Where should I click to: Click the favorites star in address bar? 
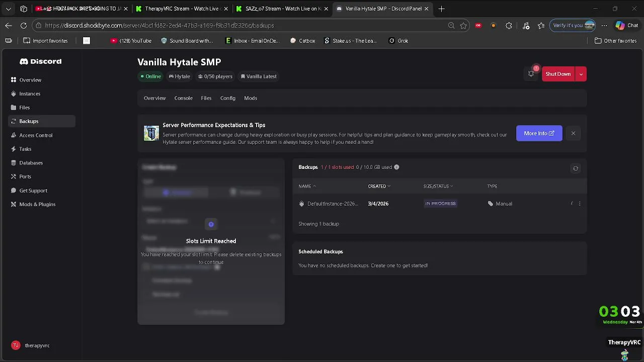(463, 26)
